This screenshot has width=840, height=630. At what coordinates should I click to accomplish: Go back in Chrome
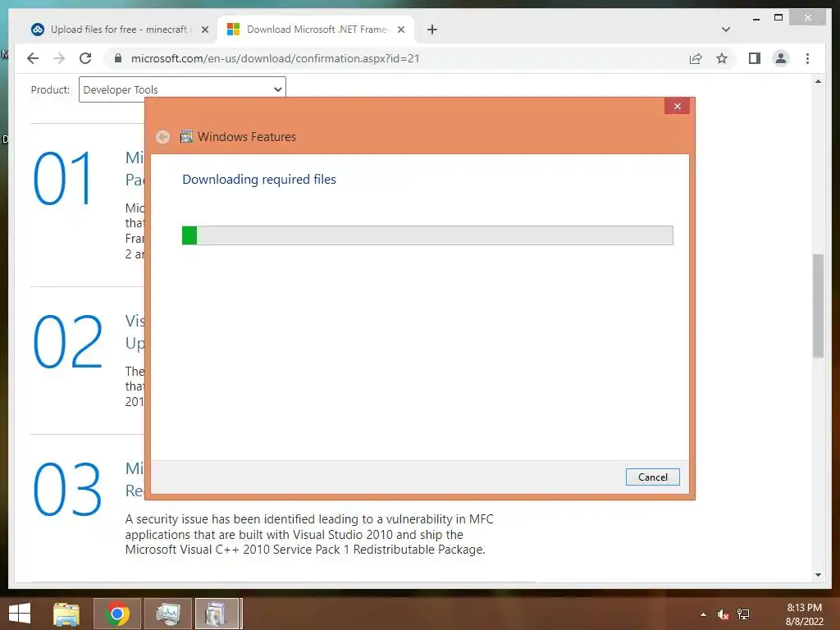point(33,58)
